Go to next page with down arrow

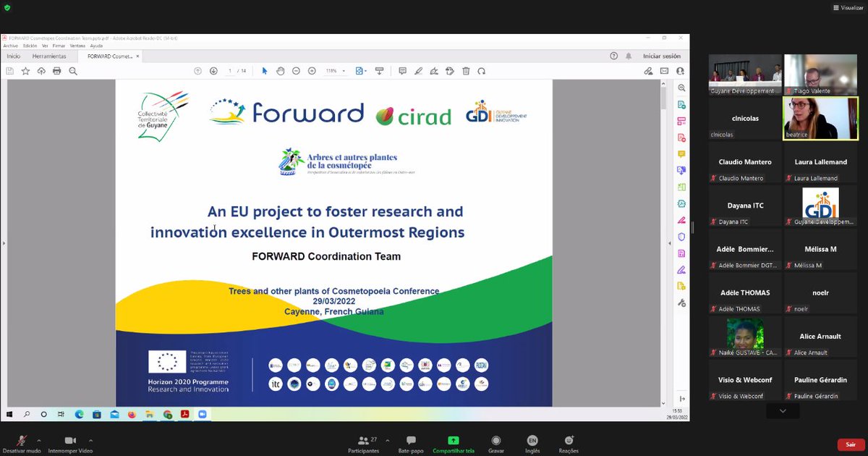coord(213,71)
